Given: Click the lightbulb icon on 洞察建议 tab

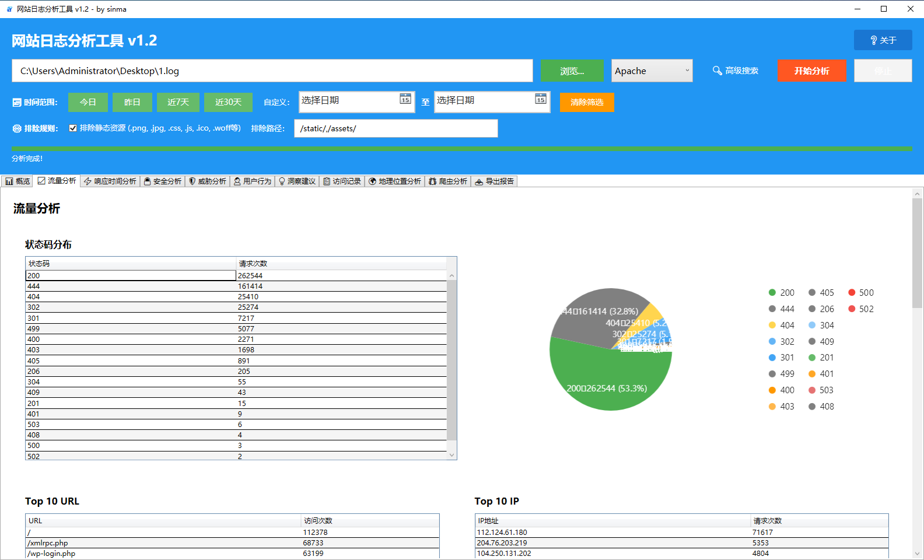Looking at the screenshot, I should click(282, 181).
